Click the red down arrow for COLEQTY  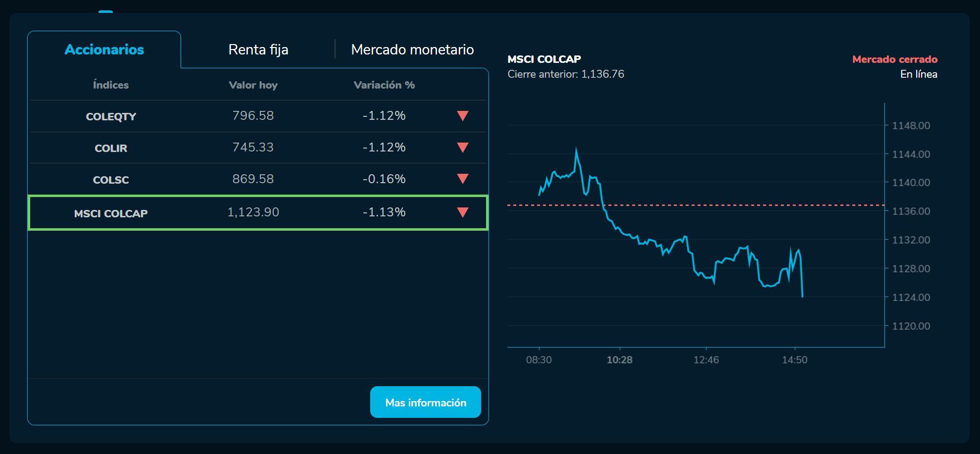point(463,116)
